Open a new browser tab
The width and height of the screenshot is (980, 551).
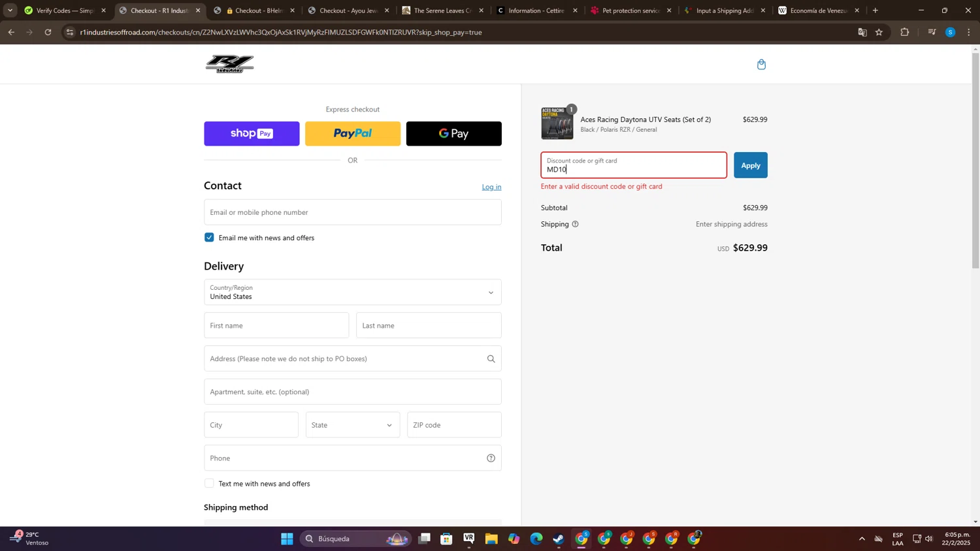click(875, 10)
